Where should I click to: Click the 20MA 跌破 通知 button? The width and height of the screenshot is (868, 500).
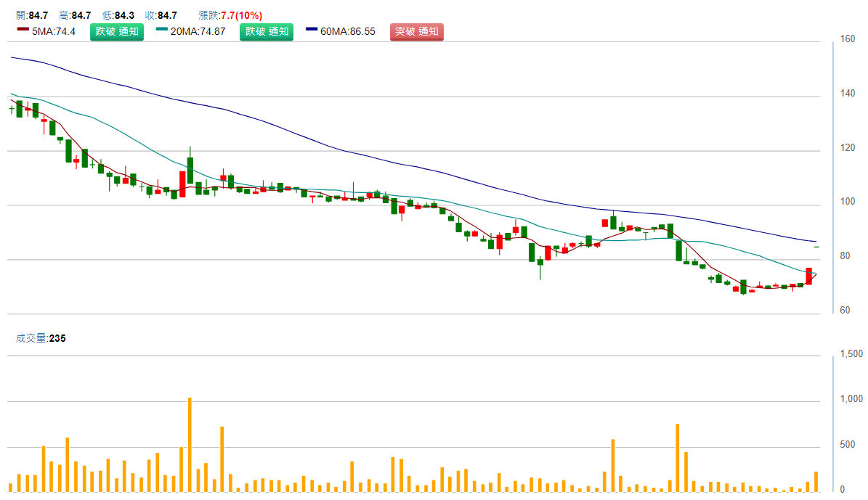[x=267, y=31]
